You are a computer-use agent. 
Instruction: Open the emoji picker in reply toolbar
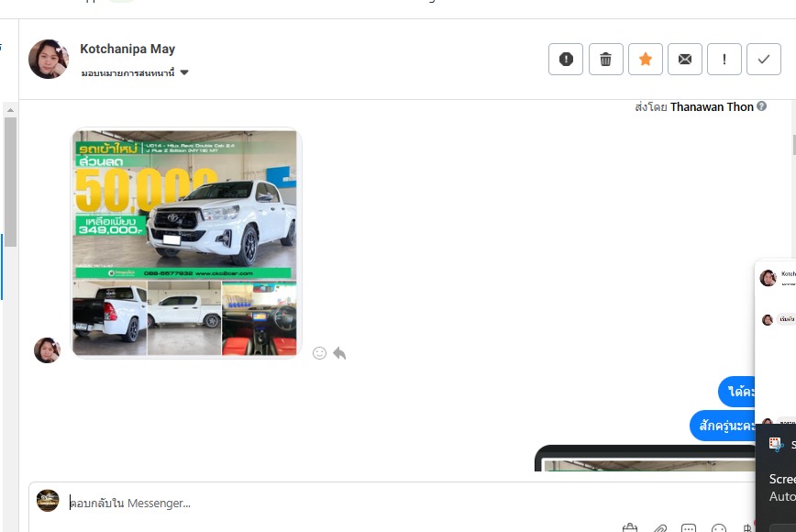point(719,528)
